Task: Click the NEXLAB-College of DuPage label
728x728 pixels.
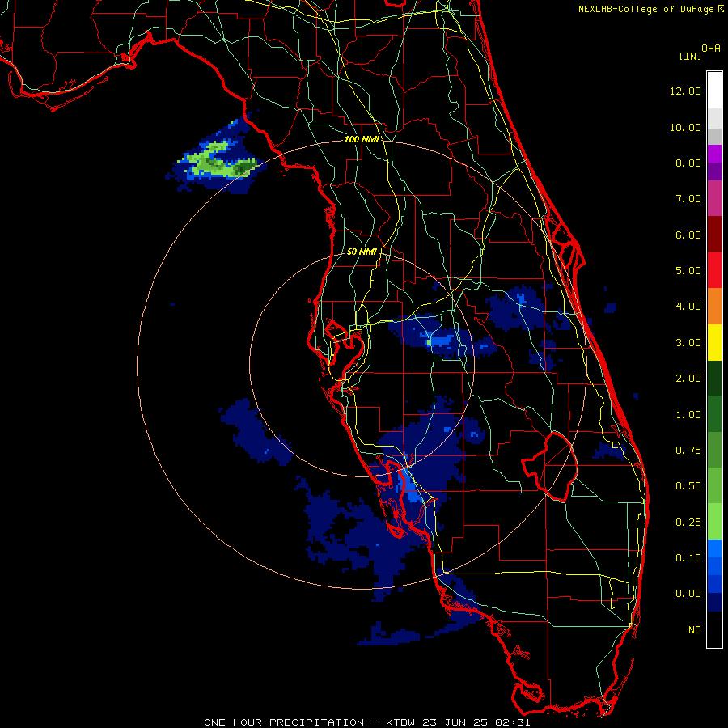Action: [x=647, y=9]
